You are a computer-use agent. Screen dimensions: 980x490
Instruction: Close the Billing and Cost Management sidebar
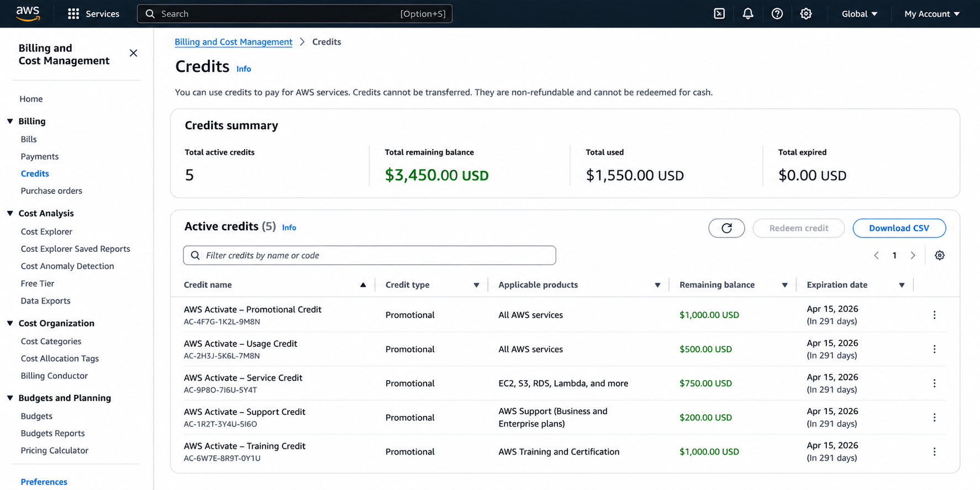pyautogui.click(x=133, y=53)
